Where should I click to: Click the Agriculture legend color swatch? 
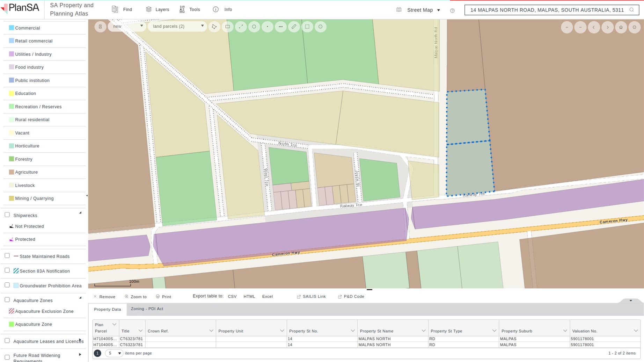coord(12,172)
